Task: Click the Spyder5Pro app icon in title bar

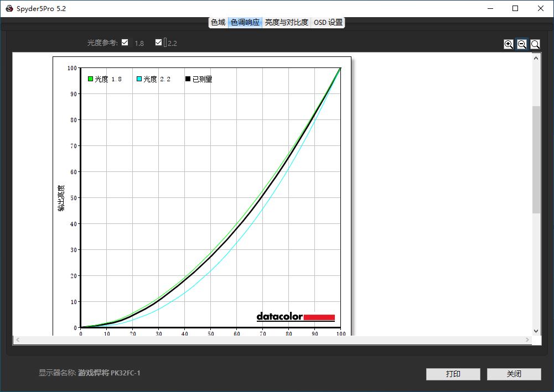Action: coord(9,8)
